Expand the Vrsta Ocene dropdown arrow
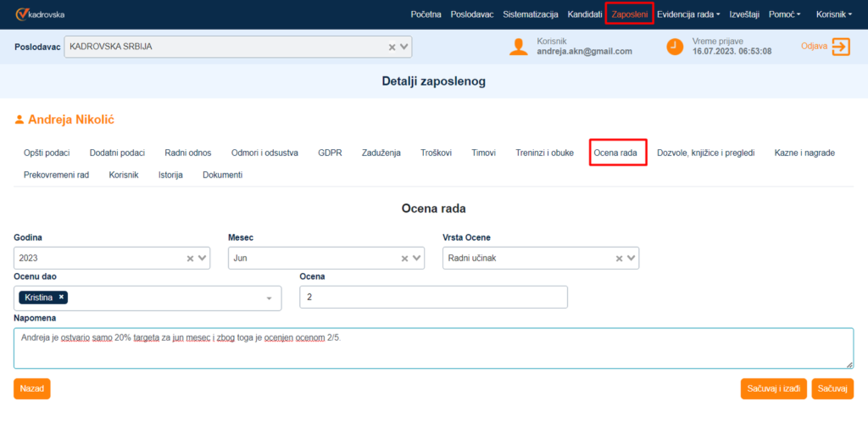This screenshot has height=423, width=868. (632, 259)
